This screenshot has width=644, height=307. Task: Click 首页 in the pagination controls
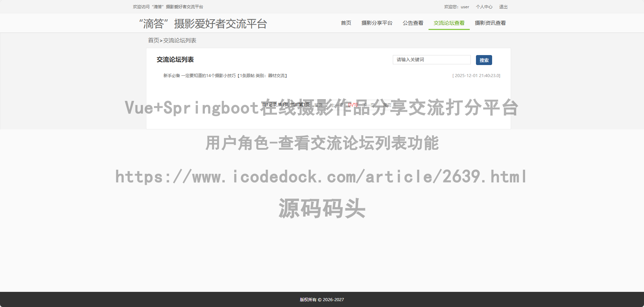coord(318,105)
